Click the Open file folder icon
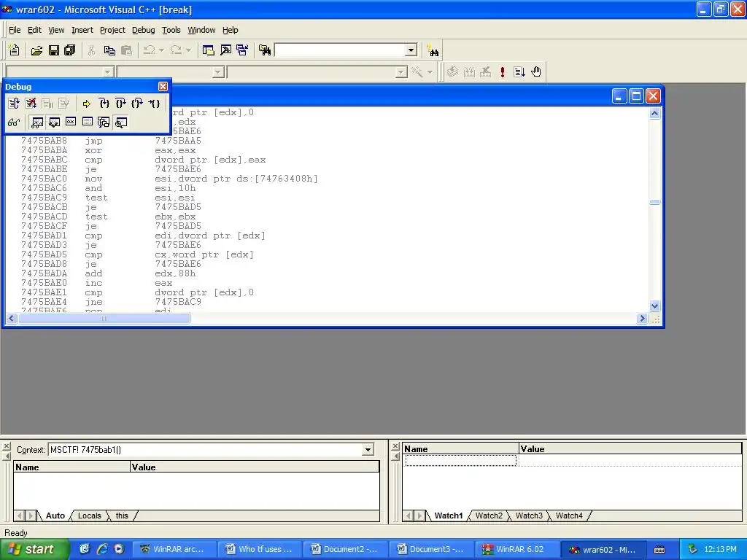747x560 pixels. [36, 50]
